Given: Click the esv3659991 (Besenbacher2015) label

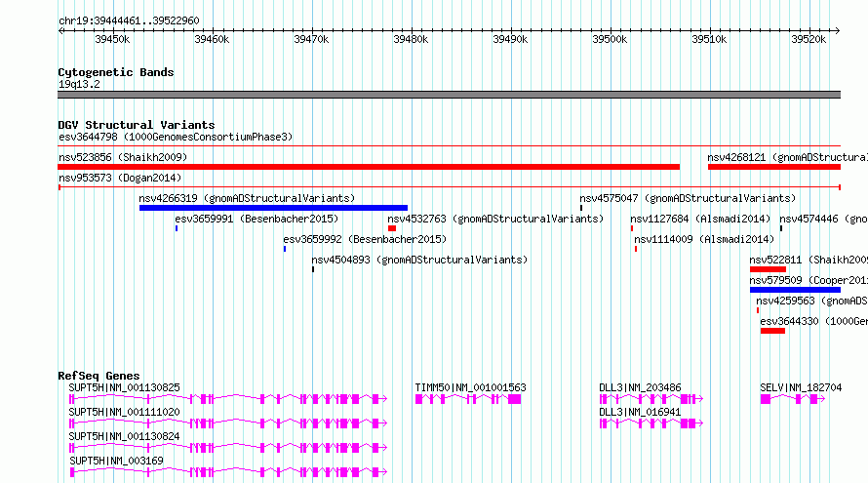Looking at the screenshot, I should [x=256, y=219].
